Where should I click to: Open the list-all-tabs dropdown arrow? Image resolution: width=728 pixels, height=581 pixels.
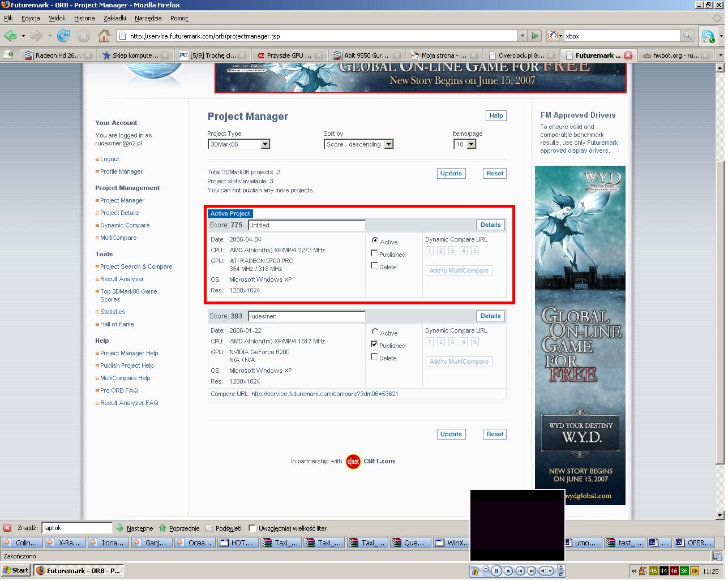(720, 55)
